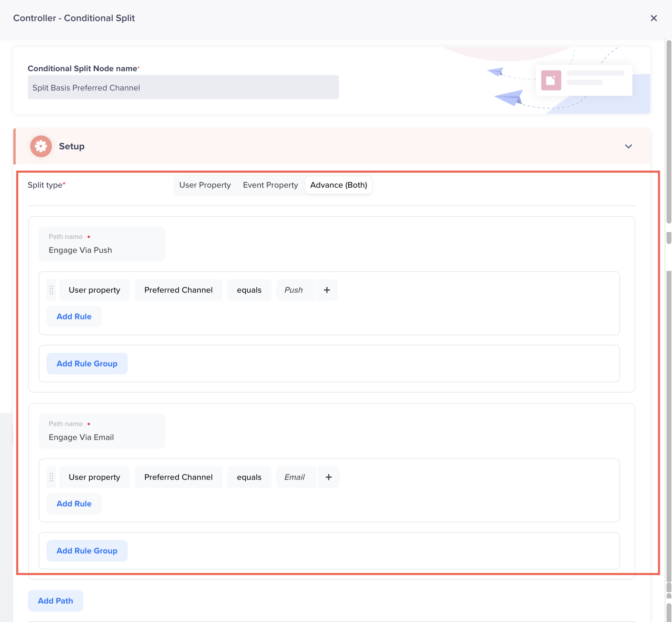672x622 pixels.
Task: Select the Advance (Both) split type
Action: 338,185
